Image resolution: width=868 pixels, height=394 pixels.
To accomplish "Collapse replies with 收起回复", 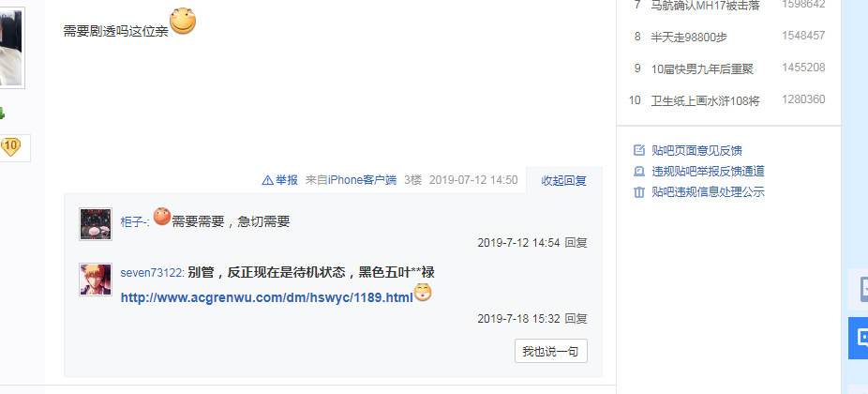I will 563,181.
